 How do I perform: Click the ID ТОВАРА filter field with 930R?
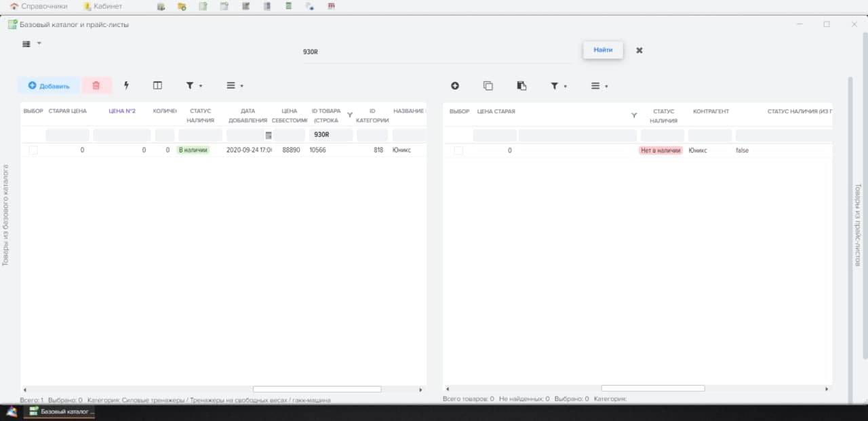[330, 135]
